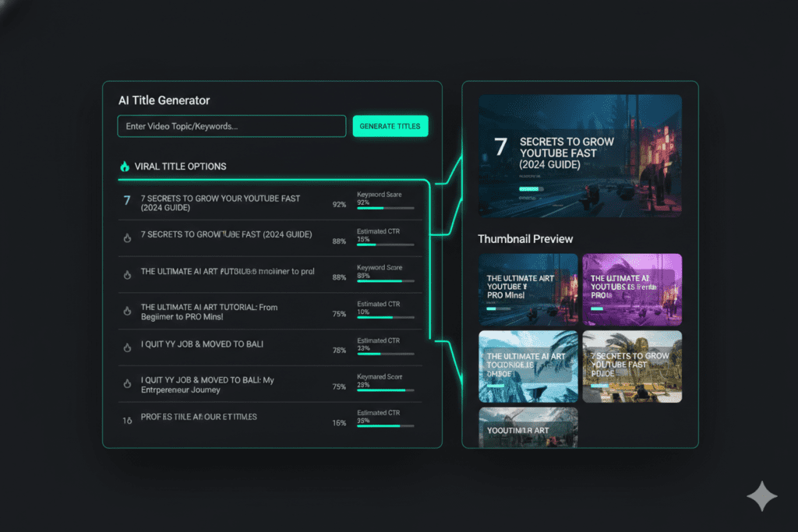Click the progress bar inside the large preview image
This screenshot has height=532, width=798.
point(530,188)
